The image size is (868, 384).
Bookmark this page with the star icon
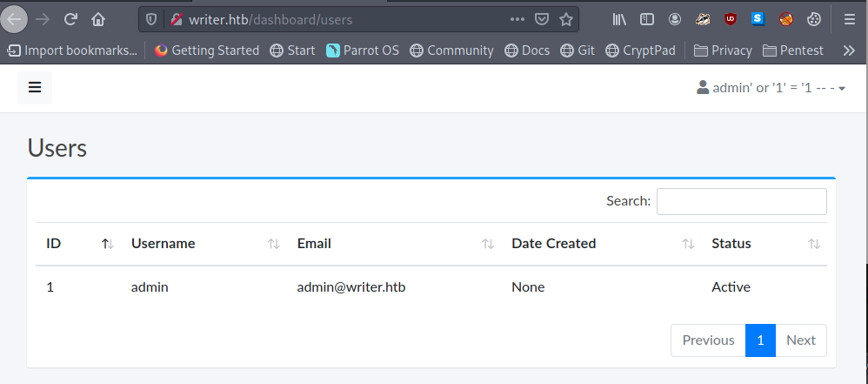click(566, 18)
